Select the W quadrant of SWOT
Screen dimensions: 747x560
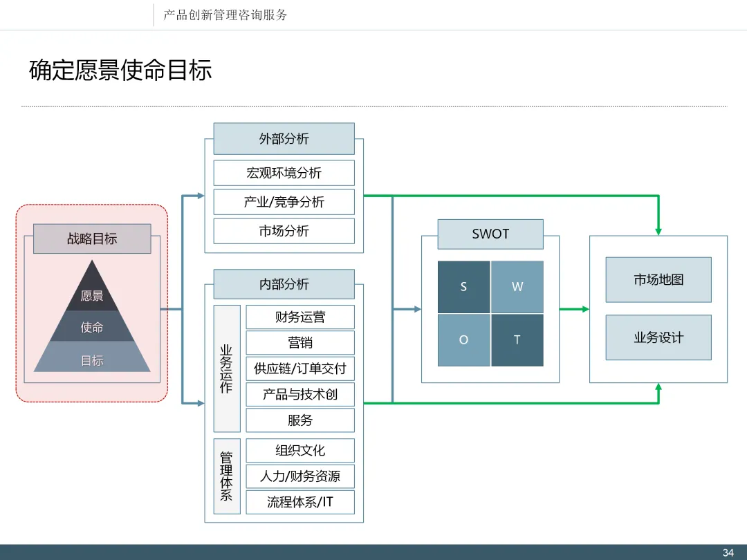click(x=517, y=287)
